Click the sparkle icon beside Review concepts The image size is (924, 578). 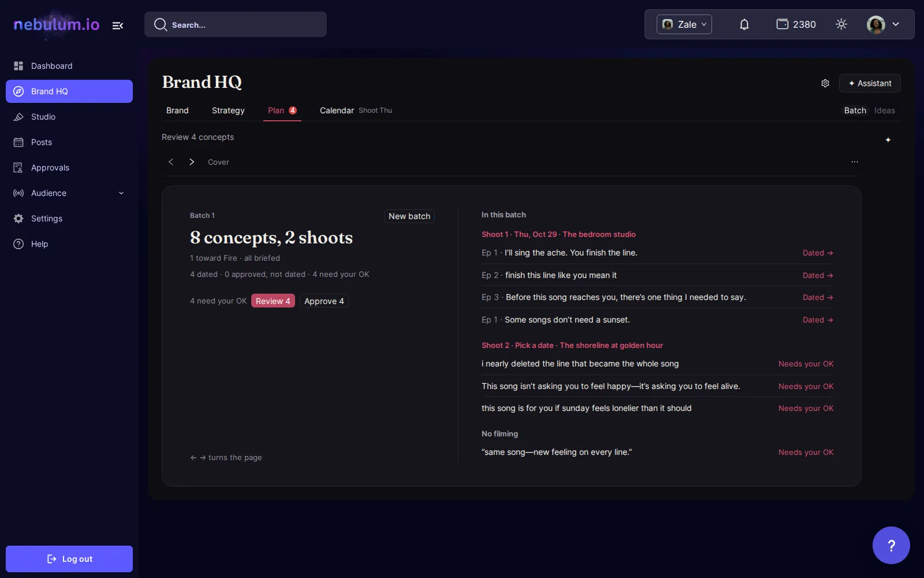[x=888, y=140]
